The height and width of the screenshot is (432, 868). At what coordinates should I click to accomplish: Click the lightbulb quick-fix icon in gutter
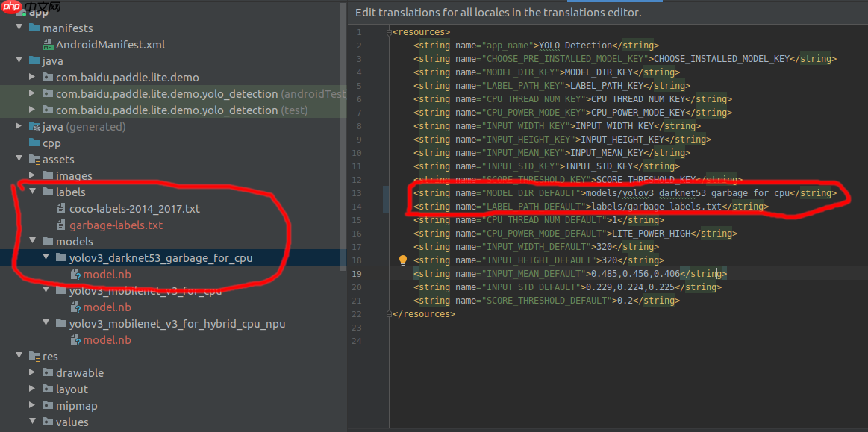403,260
